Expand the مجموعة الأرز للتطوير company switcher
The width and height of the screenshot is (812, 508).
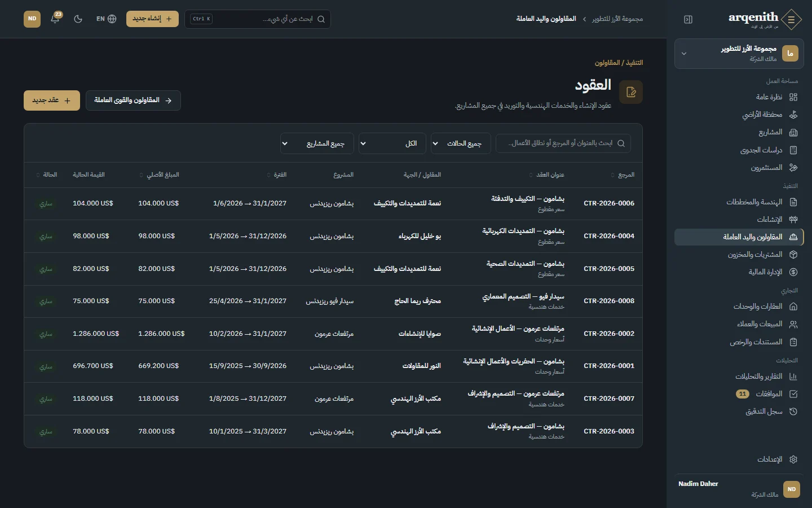point(739,54)
